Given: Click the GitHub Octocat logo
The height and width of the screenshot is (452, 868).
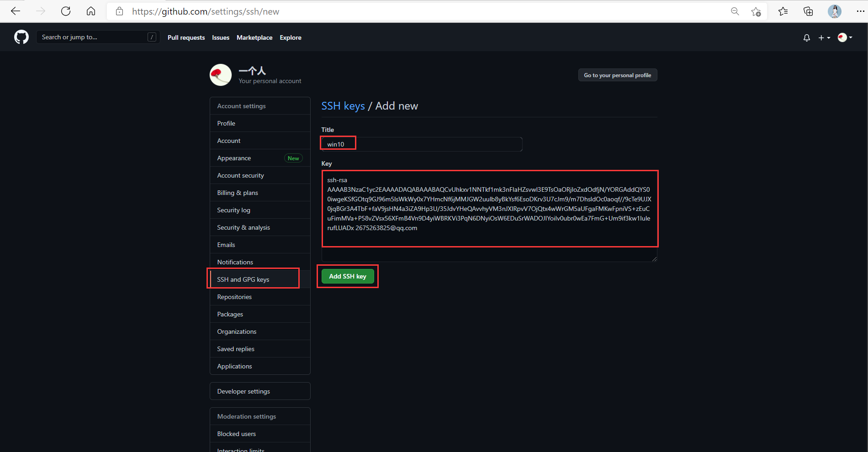Looking at the screenshot, I should (21, 37).
